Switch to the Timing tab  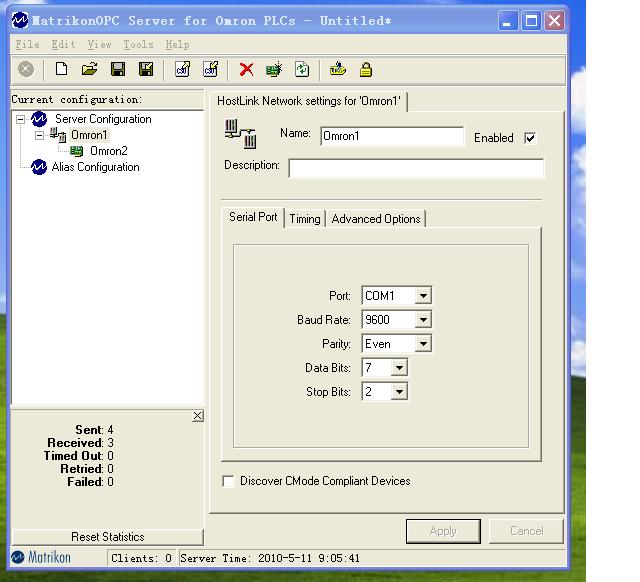[x=304, y=219]
